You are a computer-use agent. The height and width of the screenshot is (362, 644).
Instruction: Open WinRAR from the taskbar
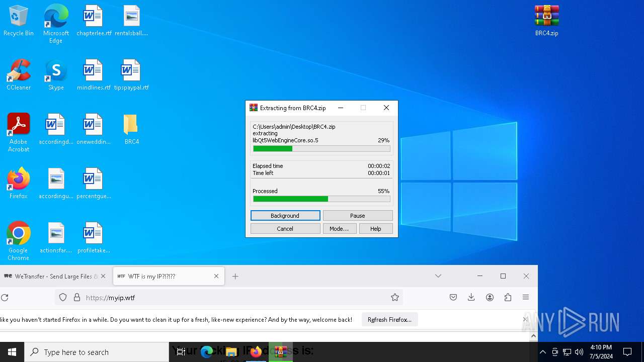[x=281, y=352]
